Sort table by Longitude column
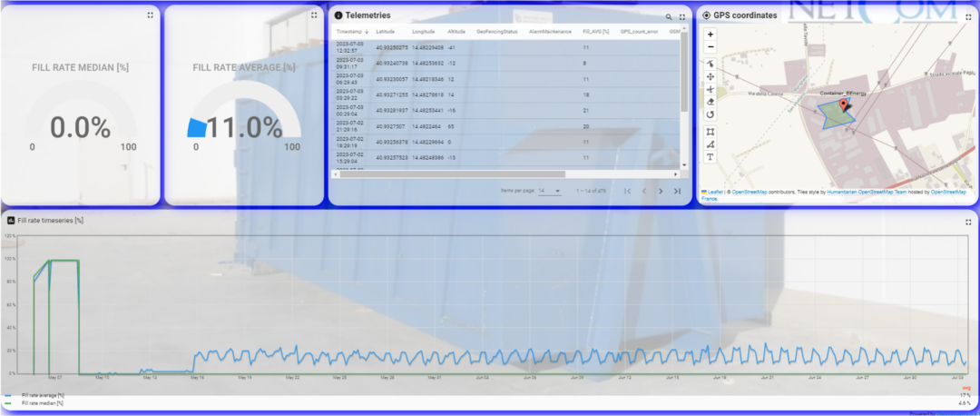This screenshot has width=980, height=416. point(423,31)
